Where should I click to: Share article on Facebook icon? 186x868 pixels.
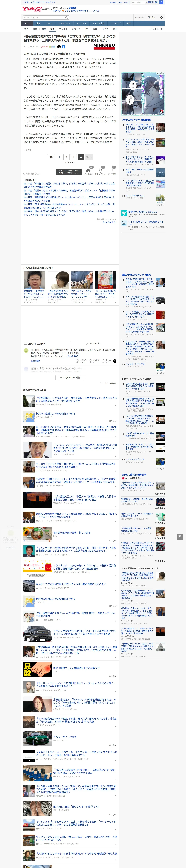click(63, 47)
